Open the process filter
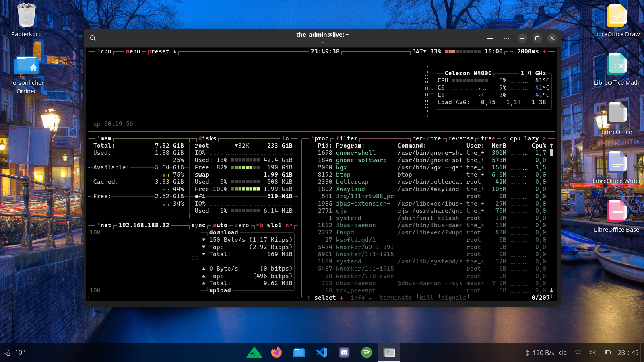The height and width of the screenshot is (362, 644). tap(347, 138)
